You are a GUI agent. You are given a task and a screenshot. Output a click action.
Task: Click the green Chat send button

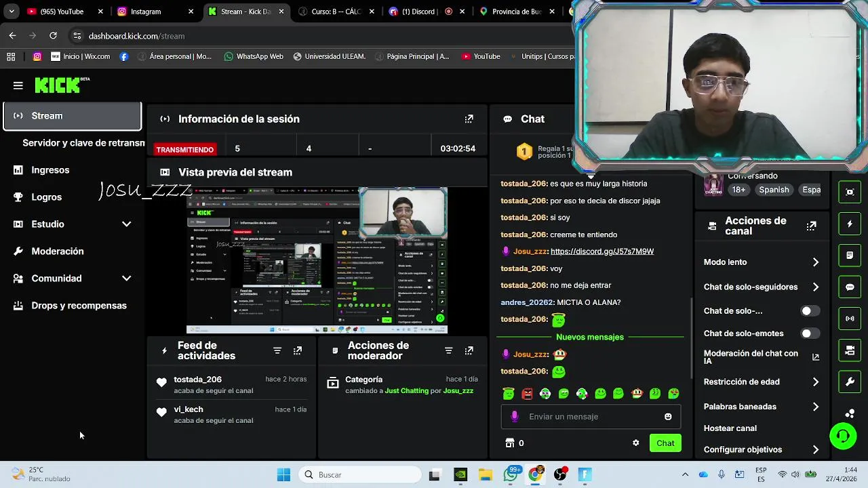click(x=665, y=443)
